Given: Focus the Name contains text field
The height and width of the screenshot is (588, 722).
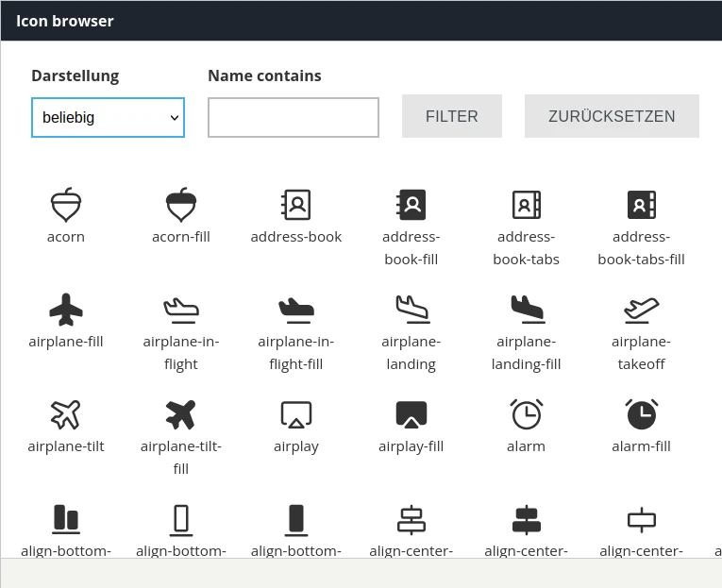Looking at the screenshot, I should pyautogui.click(x=294, y=117).
